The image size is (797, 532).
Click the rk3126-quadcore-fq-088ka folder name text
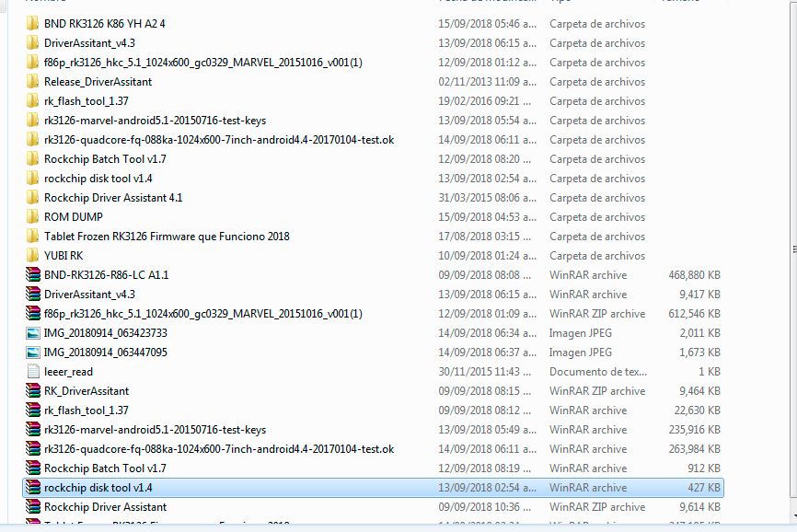pyautogui.click(x=219, y=140)
